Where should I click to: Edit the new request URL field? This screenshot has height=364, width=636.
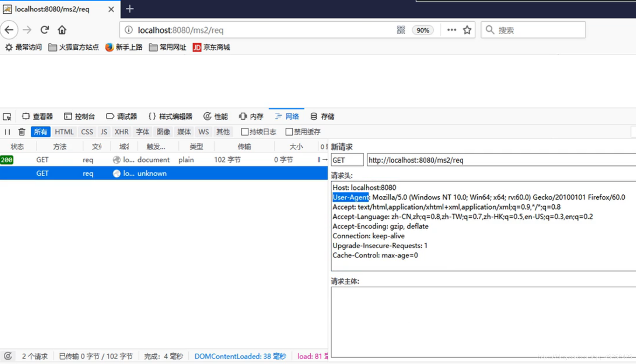[501, 160]
